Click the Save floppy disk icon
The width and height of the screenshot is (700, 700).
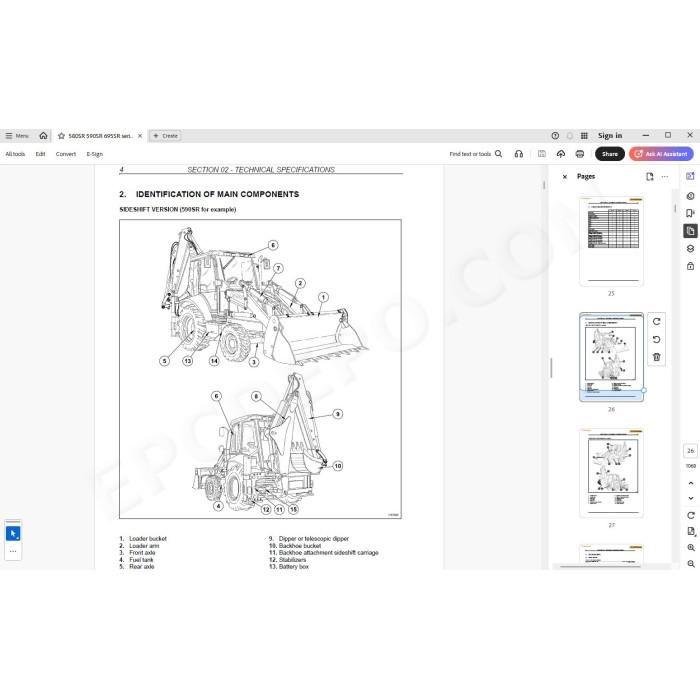click(542, 154)
